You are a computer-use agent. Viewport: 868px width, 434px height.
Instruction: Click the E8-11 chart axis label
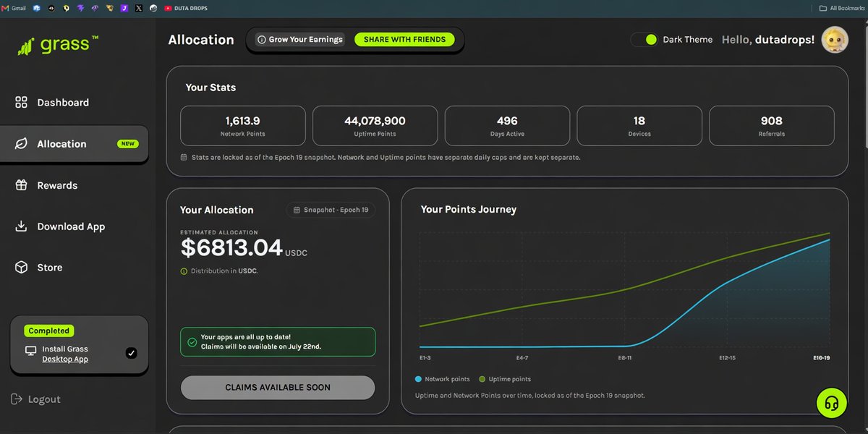click(626, 358)
